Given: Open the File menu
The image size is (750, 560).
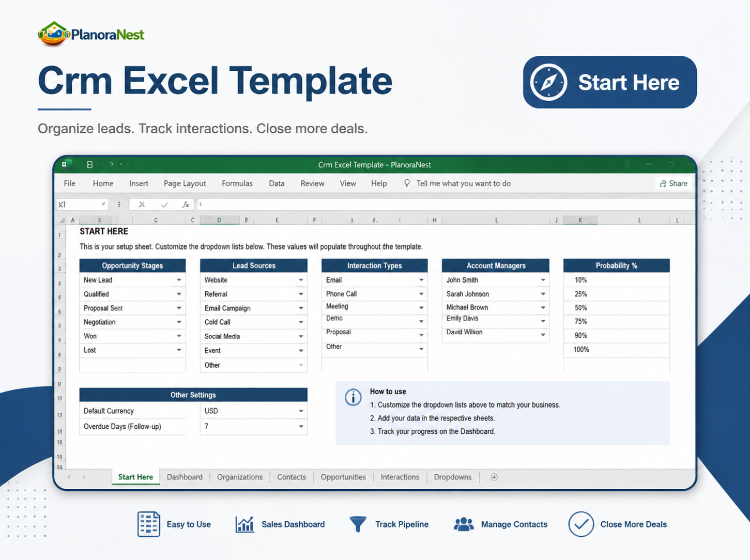Looking at the screenshot, I should (70, 183).
